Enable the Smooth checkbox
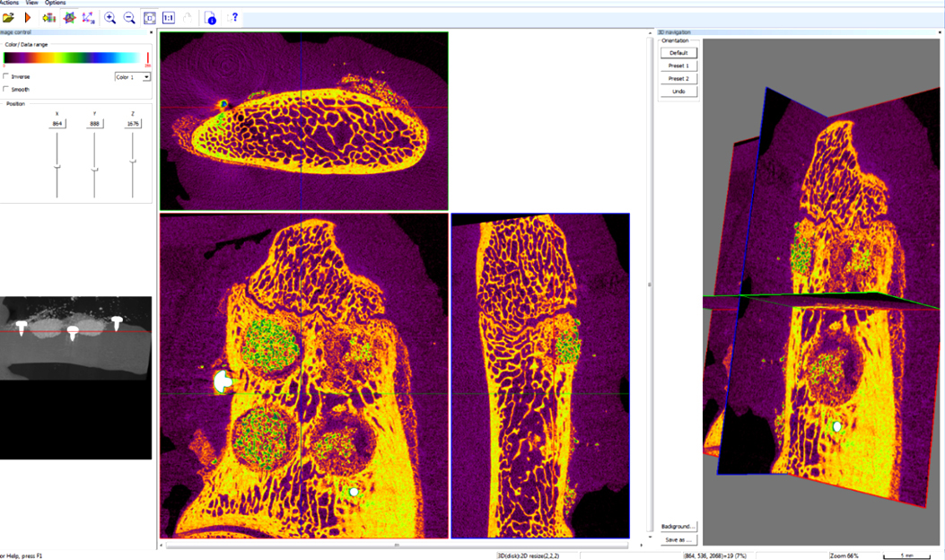945x560 pixels. [8, 89]
